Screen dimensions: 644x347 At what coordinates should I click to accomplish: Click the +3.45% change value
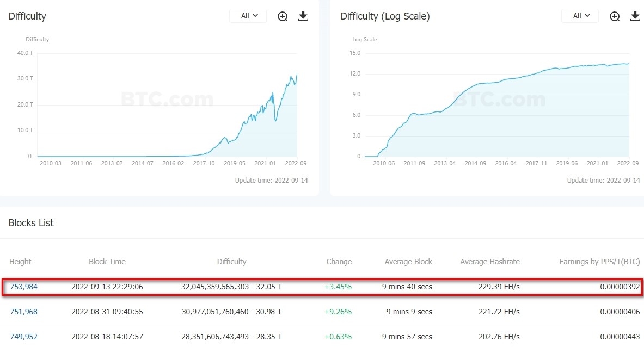338,287
